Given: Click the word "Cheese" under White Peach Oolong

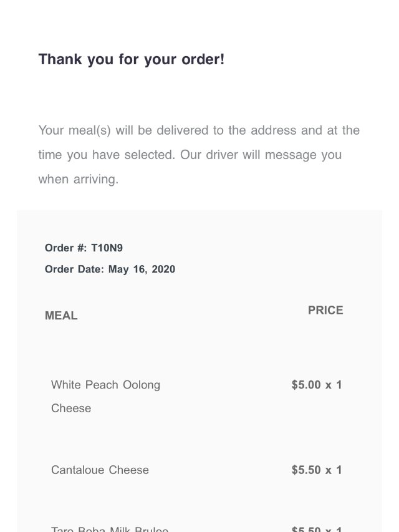Looking at the screenshot, I should (71, 409).
